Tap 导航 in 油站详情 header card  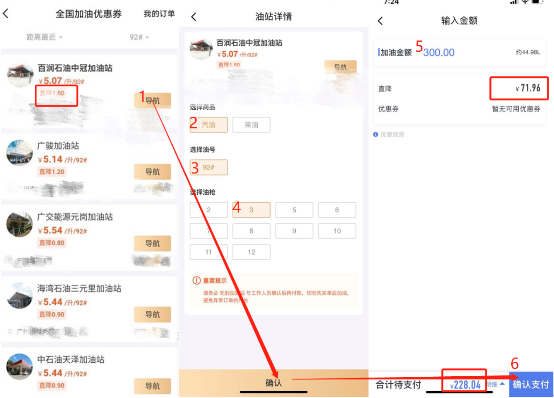pyautogui.click(x=340, y=67)
